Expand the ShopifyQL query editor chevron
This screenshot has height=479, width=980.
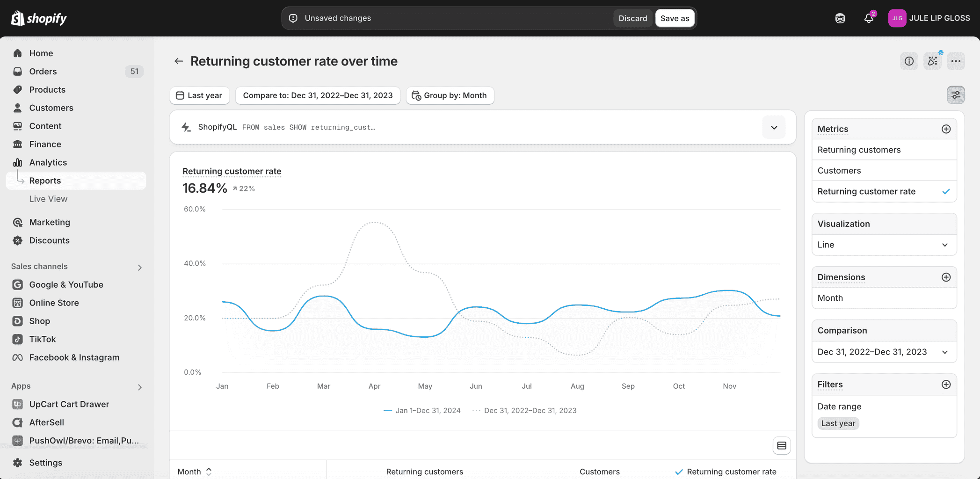click(774, 127)
